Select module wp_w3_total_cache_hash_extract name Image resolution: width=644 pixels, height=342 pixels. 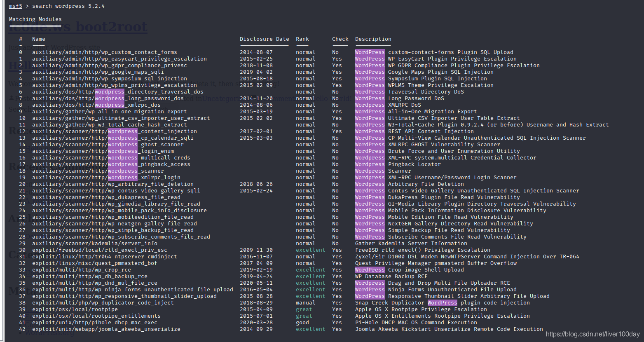tap(110, 125)
